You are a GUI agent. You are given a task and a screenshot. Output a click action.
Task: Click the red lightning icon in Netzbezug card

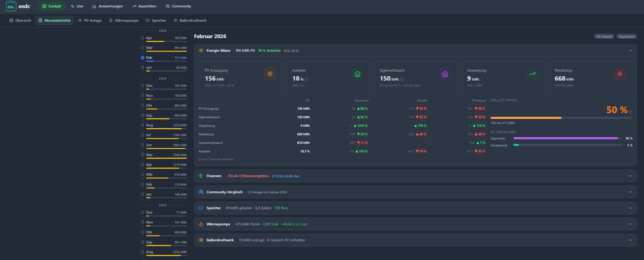[x=620, y=74]
